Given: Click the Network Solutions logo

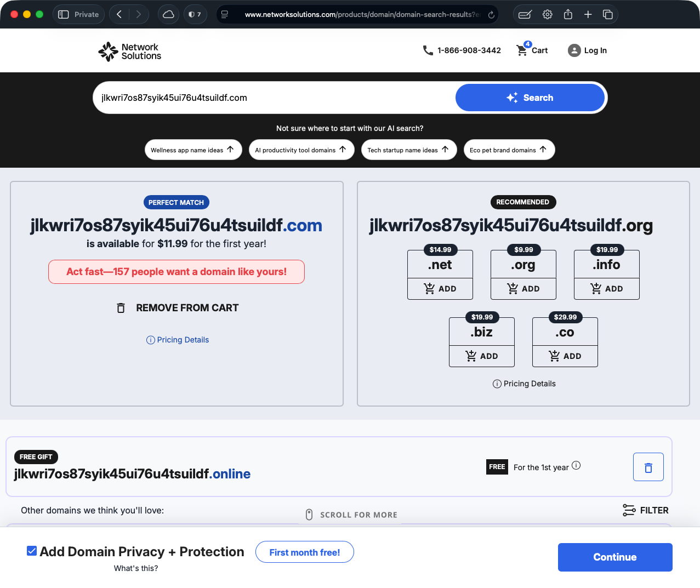Looking at the screenshot, I should click(130, 52).
